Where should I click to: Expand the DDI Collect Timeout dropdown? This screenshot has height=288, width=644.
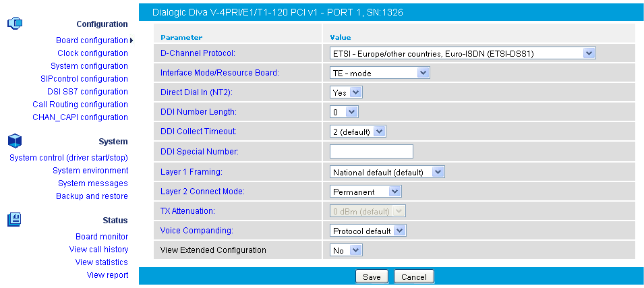(x=358, y=132)
